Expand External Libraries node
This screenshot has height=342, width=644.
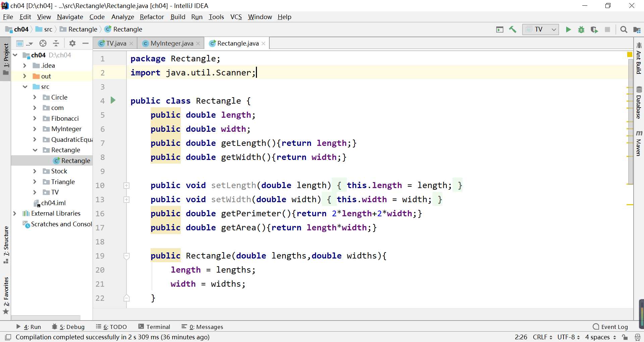click(15, 214)
